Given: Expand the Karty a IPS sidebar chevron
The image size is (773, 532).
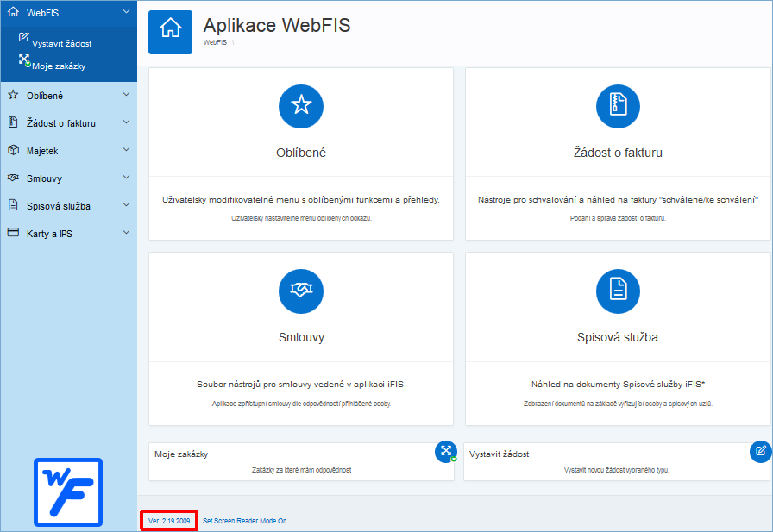Looking at the screenshot, I should 126,232.
